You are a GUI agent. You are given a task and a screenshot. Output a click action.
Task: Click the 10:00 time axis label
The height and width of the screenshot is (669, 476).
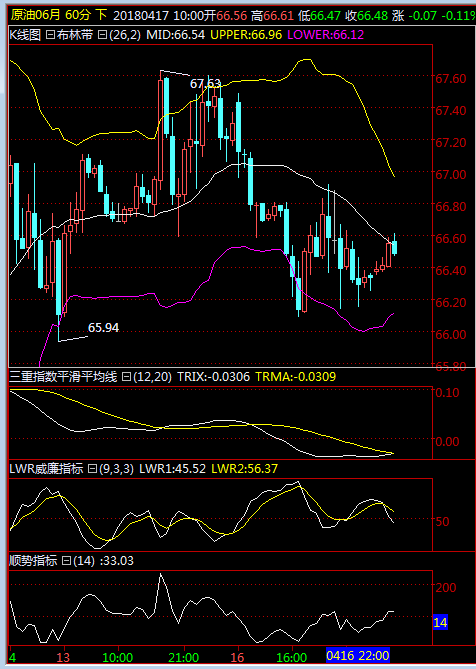[x=118, y=657]
